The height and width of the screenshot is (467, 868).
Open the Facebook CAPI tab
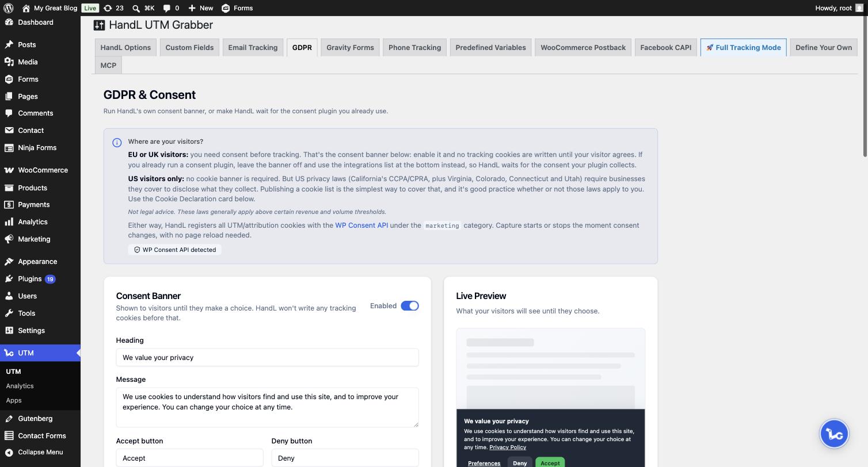pos(665,48)
